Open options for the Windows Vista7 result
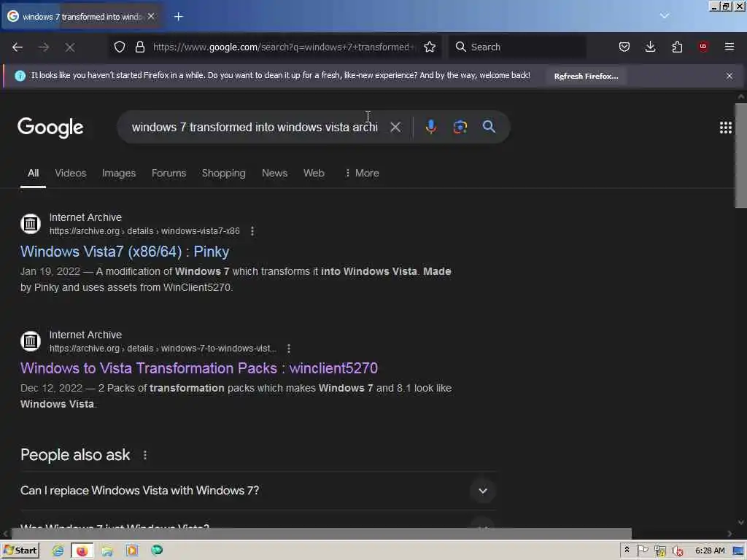 click(252, 231)
